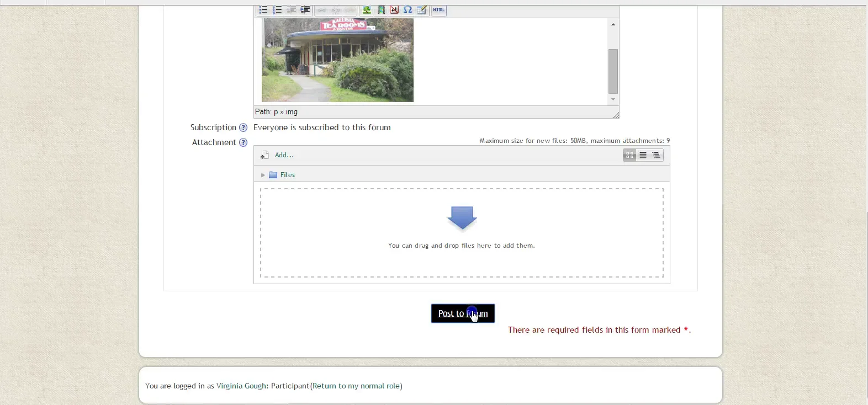Toggle unordered bullet list in editor toolbar
868x405 pixels.
[x=263, y=10]
